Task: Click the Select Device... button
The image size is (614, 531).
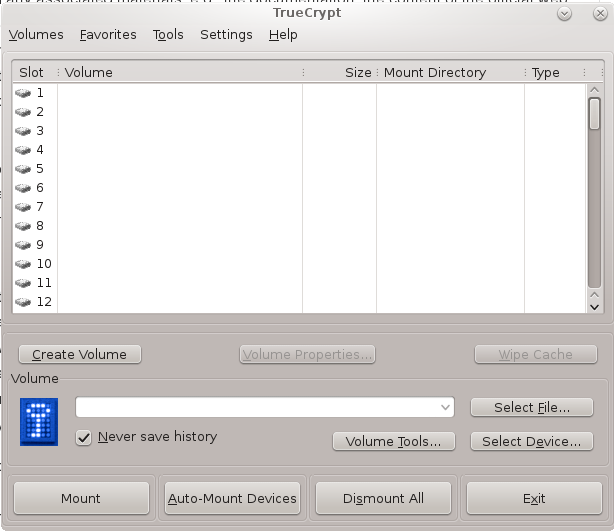Action: point(532,442)
